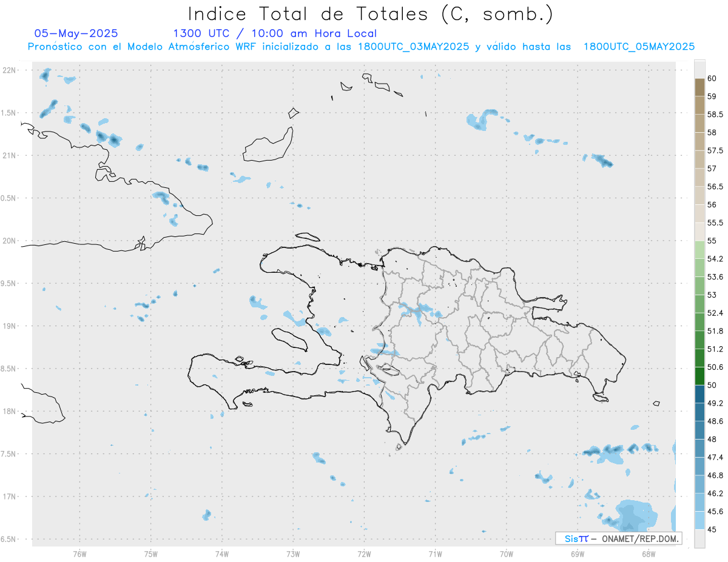This screenshot has width=728, height=562.
Task: Click the 19N latitude label
Action: coord(10,326)
